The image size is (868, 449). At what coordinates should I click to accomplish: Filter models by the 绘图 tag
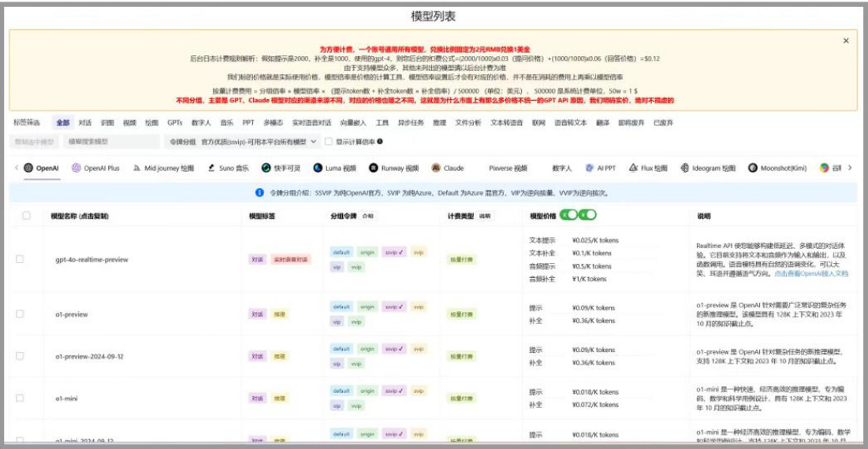point(151,123)
